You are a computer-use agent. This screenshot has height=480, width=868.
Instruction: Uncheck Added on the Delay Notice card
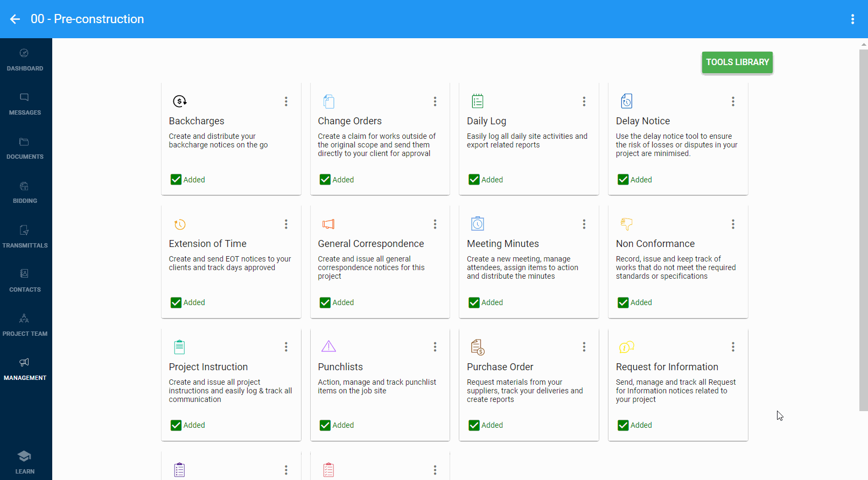pos(623,180)
